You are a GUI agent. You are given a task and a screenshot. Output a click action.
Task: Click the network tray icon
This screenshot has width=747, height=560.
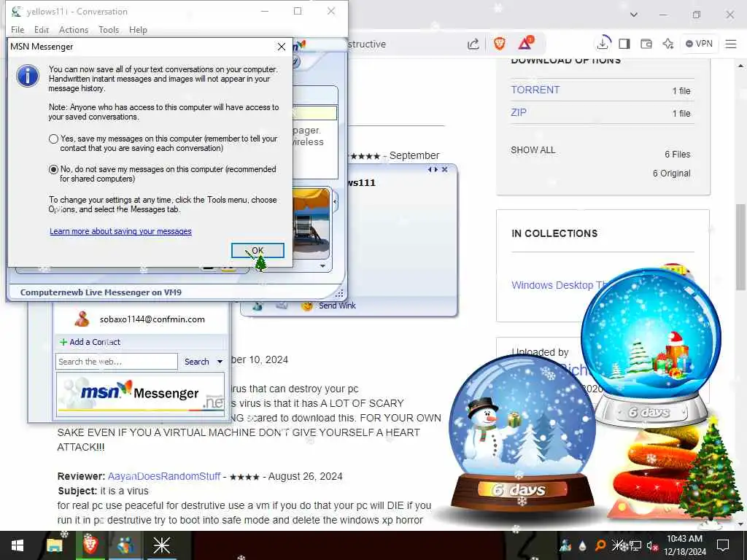pyautogui.click(x=635, y=545)
